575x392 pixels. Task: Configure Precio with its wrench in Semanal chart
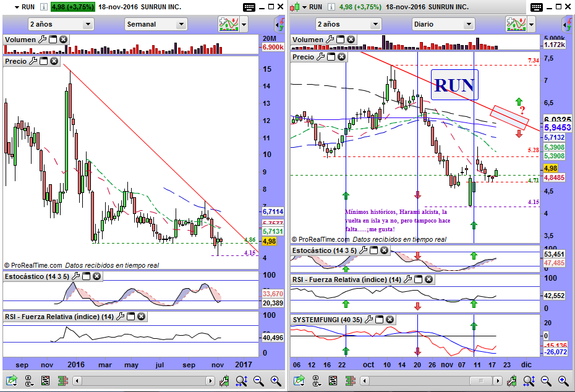[33, 61]
